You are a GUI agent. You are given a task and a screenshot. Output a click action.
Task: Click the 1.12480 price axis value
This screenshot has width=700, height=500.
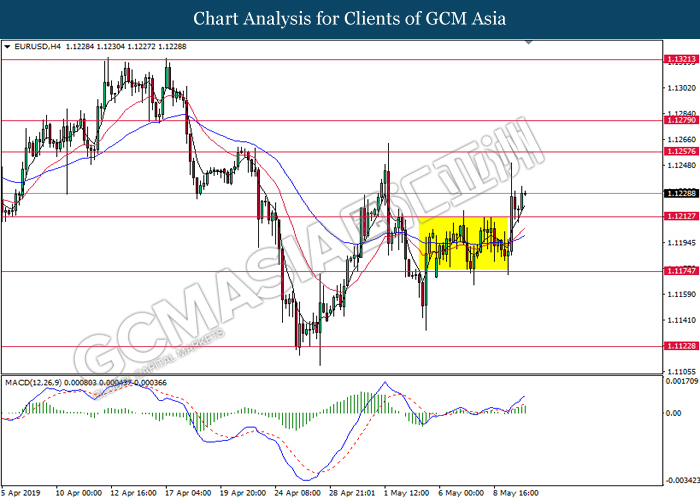pyautogui.click(x=681, y=166)
